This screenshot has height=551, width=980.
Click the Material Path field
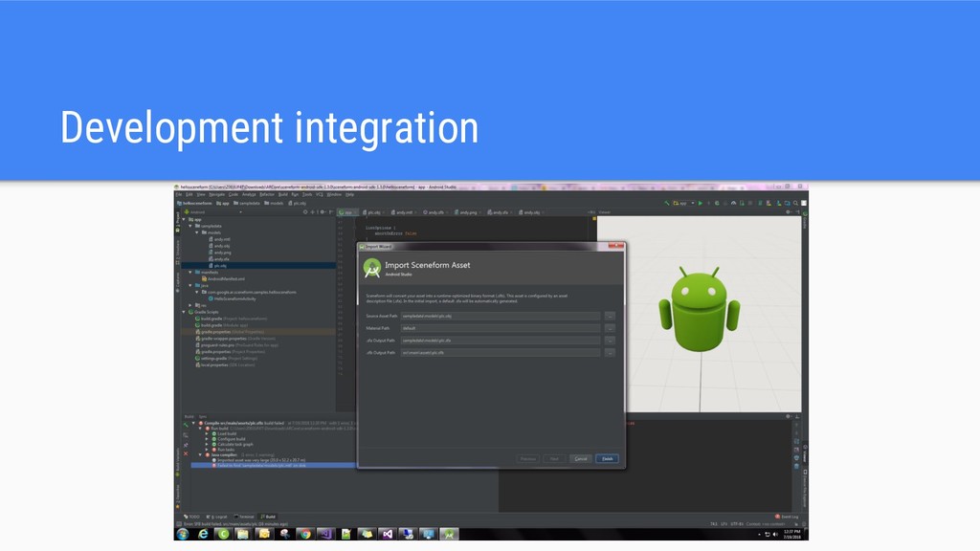tap(500, 328)
